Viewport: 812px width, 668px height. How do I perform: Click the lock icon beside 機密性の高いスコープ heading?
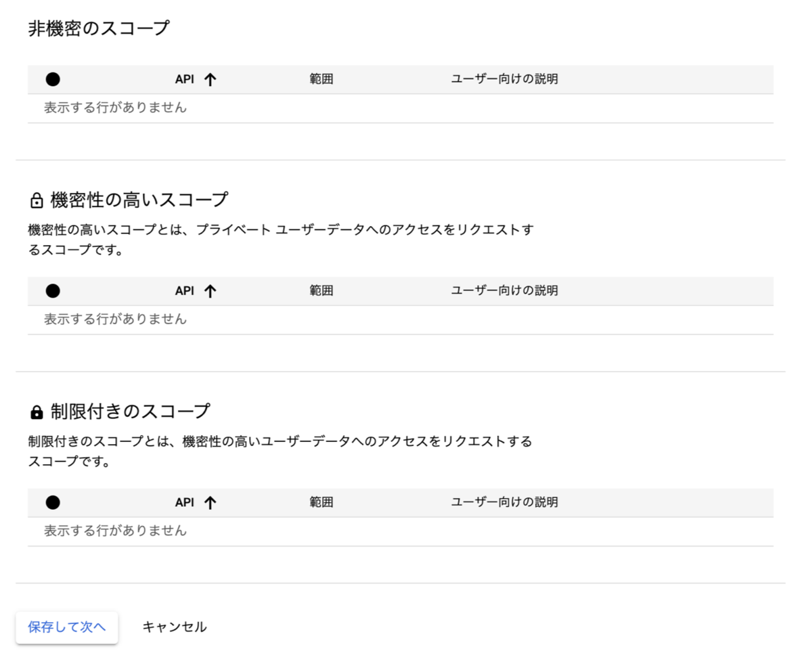(x=36, y=200)
